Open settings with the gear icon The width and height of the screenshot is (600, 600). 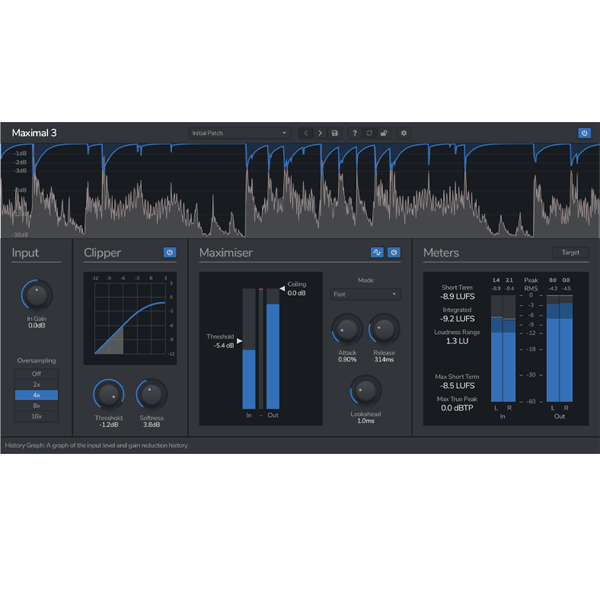pyautogui.click(x=404, y=133)
